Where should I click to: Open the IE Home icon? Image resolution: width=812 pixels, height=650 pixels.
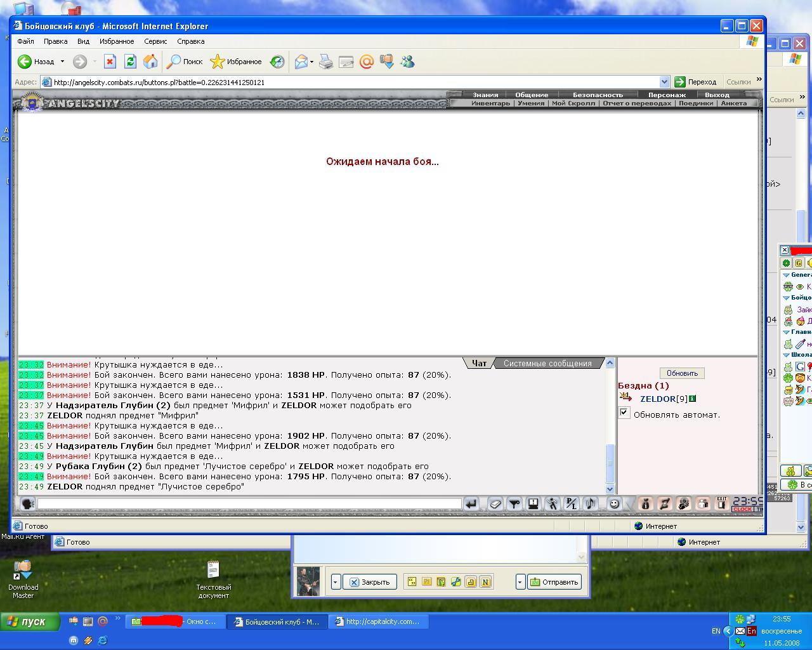tap(150, 62)
